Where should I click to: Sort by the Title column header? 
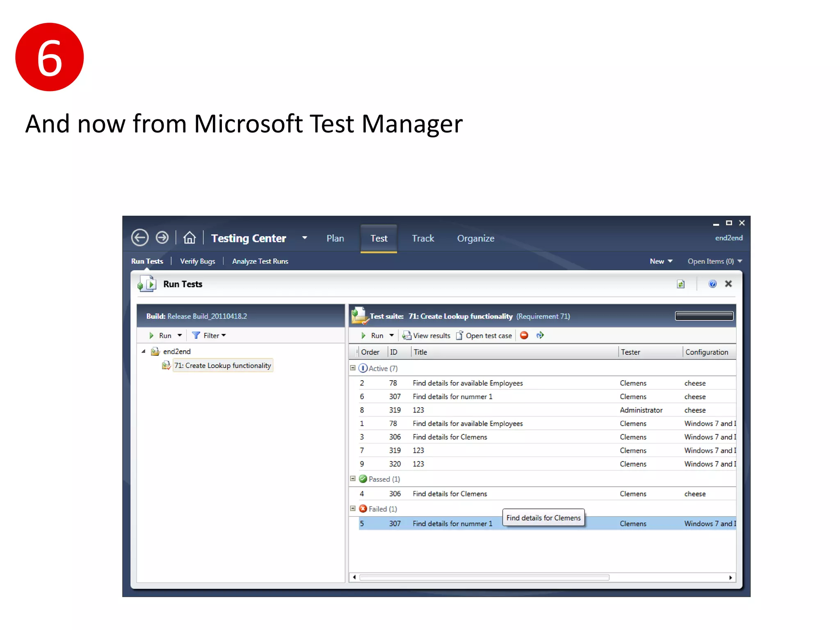coord(514,352)
